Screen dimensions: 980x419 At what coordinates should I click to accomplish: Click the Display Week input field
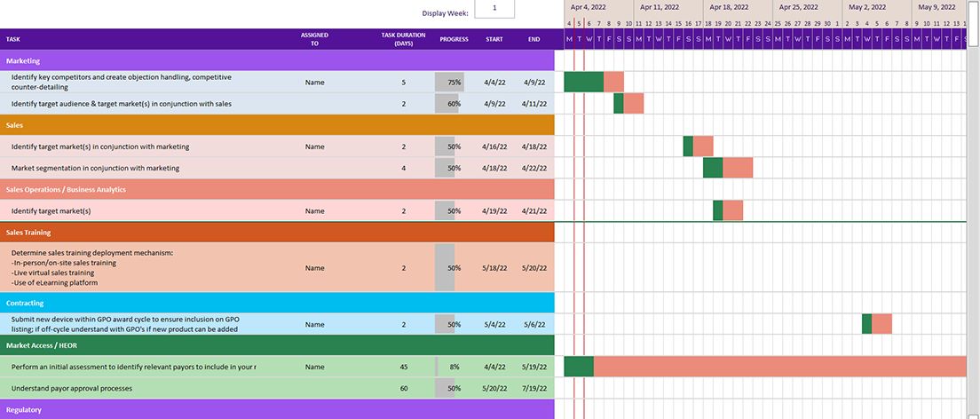point(494,9)
